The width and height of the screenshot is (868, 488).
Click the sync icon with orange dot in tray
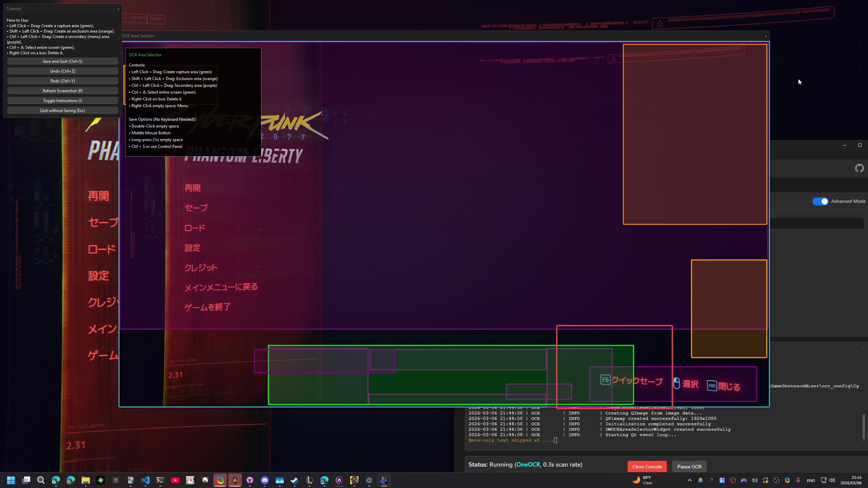pyautogui.click(x=765, y=480)
